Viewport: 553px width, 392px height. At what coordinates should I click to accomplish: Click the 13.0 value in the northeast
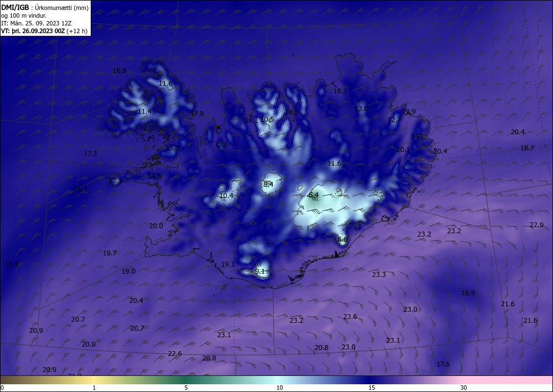click(361, 108)
